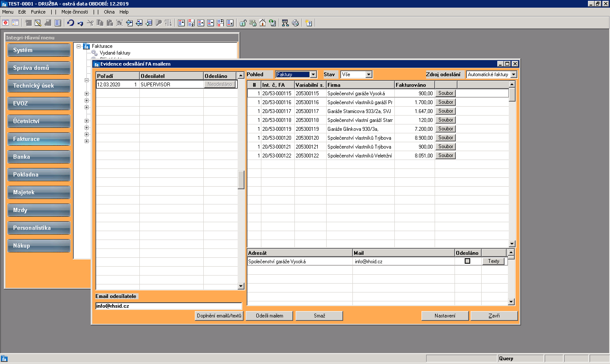Click the Email odesílatele input field
Image resolution: width=610 pixels, height=364 pixels.
(169, 306)
